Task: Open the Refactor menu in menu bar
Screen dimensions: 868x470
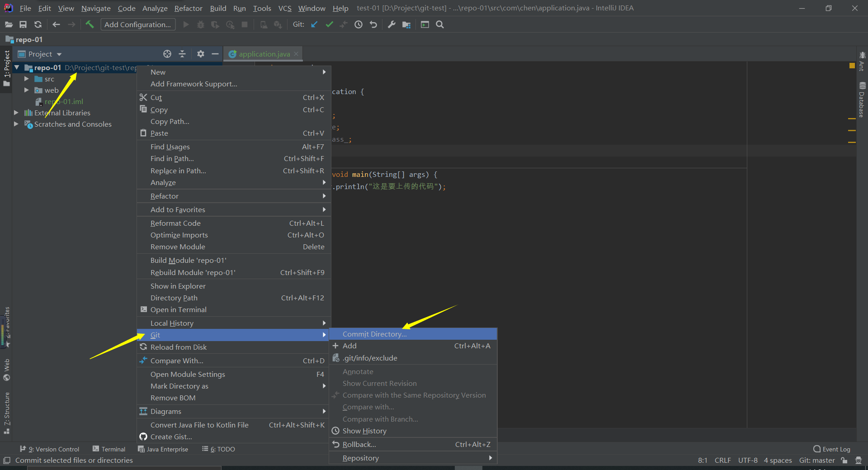Action: coord(188,8)
